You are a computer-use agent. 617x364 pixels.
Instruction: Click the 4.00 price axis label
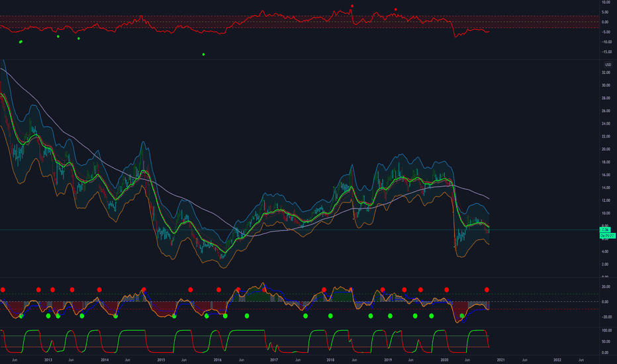pos(606,251)
